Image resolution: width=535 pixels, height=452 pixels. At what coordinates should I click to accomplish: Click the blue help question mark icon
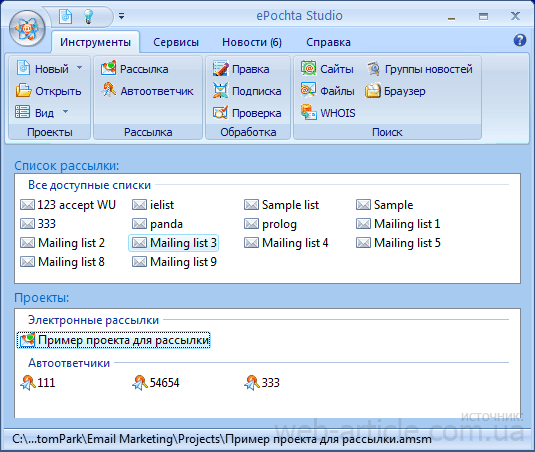tap(519, 40)
